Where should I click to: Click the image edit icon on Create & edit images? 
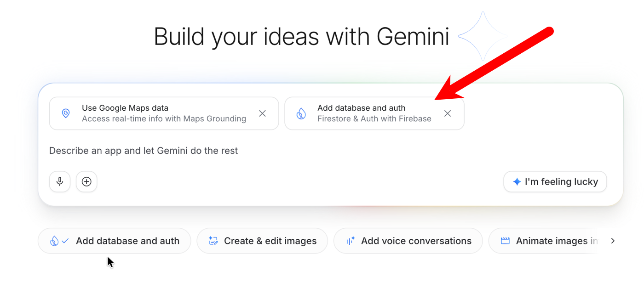(x=213, y=241)
